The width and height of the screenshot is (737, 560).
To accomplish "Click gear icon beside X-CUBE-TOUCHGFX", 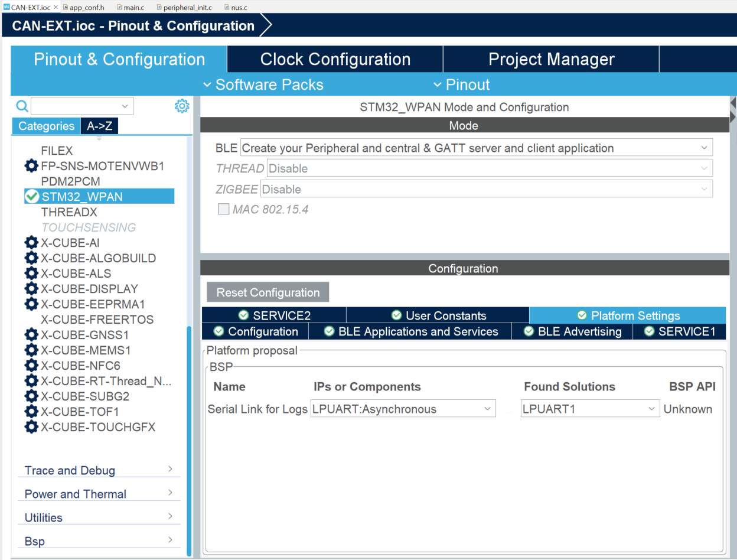I will 31,427.
